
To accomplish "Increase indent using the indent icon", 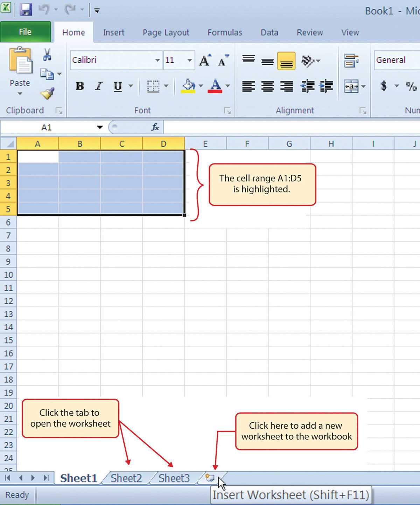I will [x=326, y=86].
